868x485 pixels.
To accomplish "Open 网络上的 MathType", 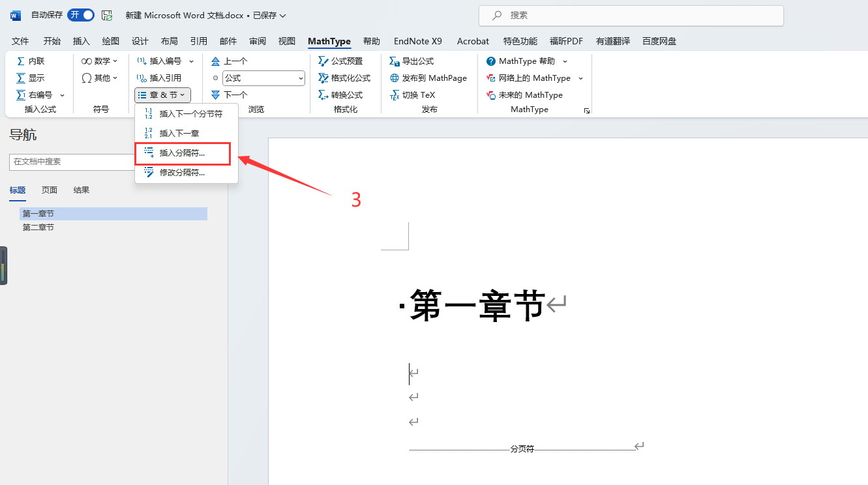I will coord(529,78).
